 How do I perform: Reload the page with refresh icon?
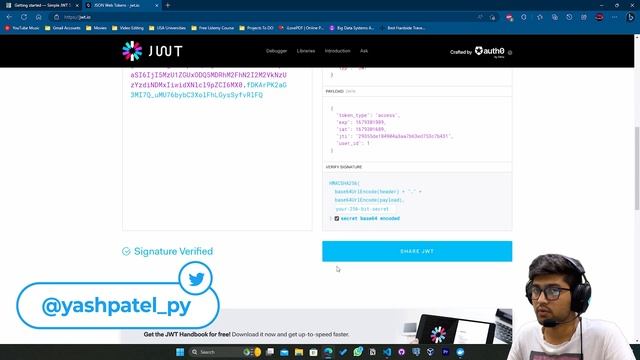[24, 17]
